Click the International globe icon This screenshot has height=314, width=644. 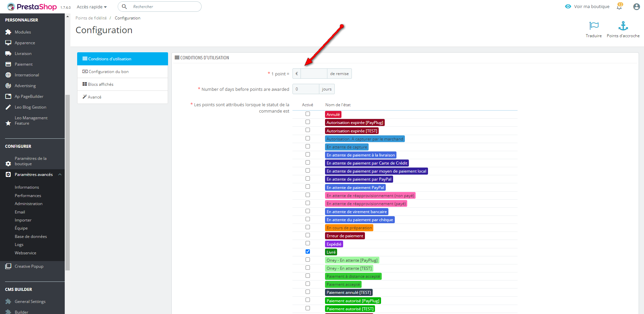click(8, 75)
